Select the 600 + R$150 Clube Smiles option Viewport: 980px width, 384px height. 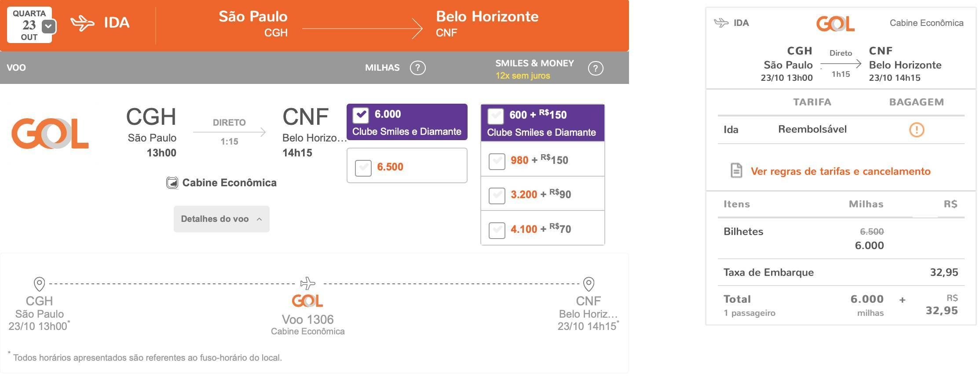[496, 116]
